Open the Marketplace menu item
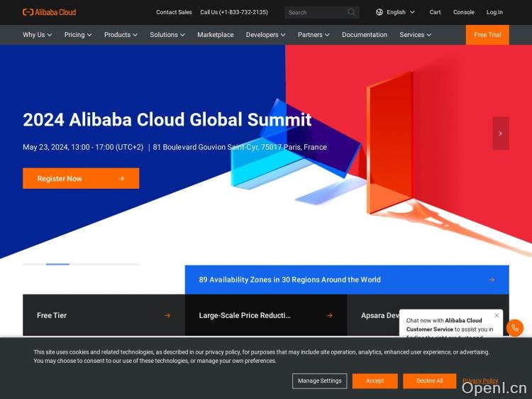Image resolution: width=532 pixels, height=399 pixels. (215, 35)
